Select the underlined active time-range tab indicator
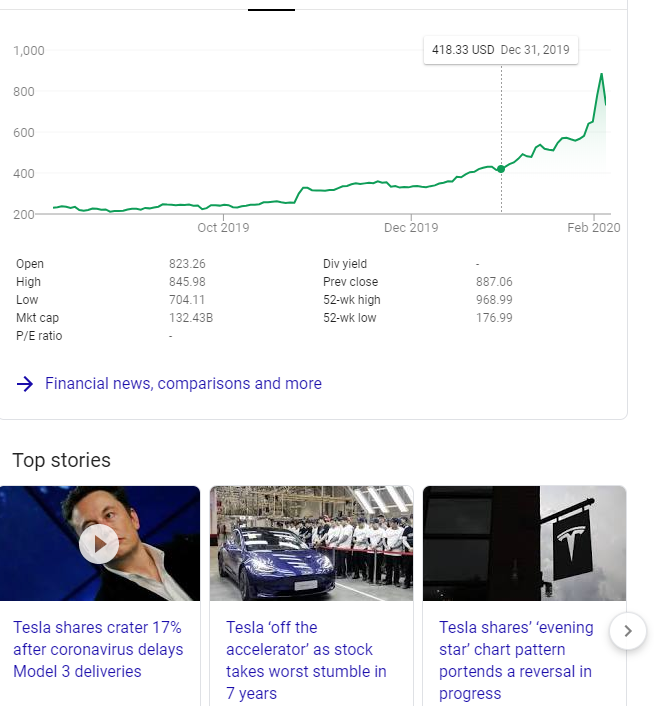 point(271,9)
